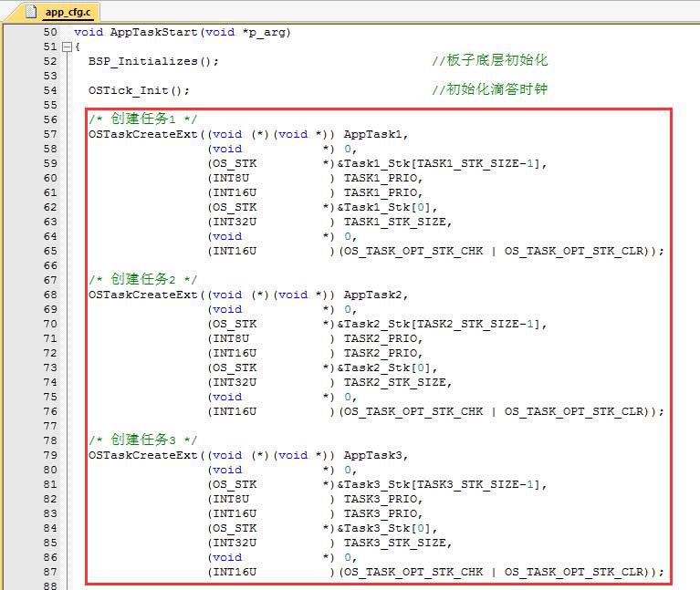Click BSP_Initializes(); call on line 52
This screenshot has height=590, width=700.
click(153, 61)
